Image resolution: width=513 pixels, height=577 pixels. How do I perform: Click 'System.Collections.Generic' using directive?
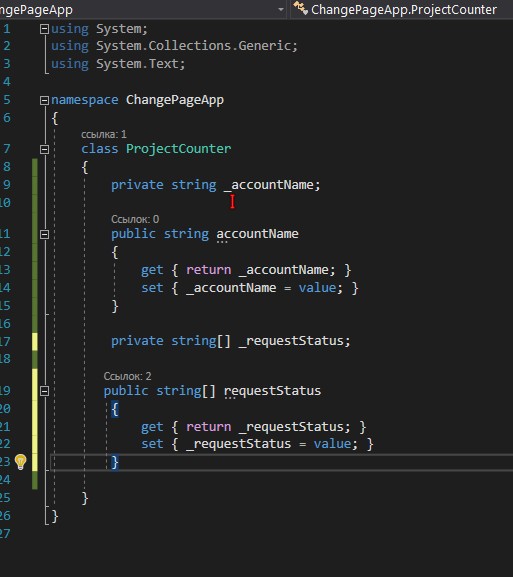193,46
